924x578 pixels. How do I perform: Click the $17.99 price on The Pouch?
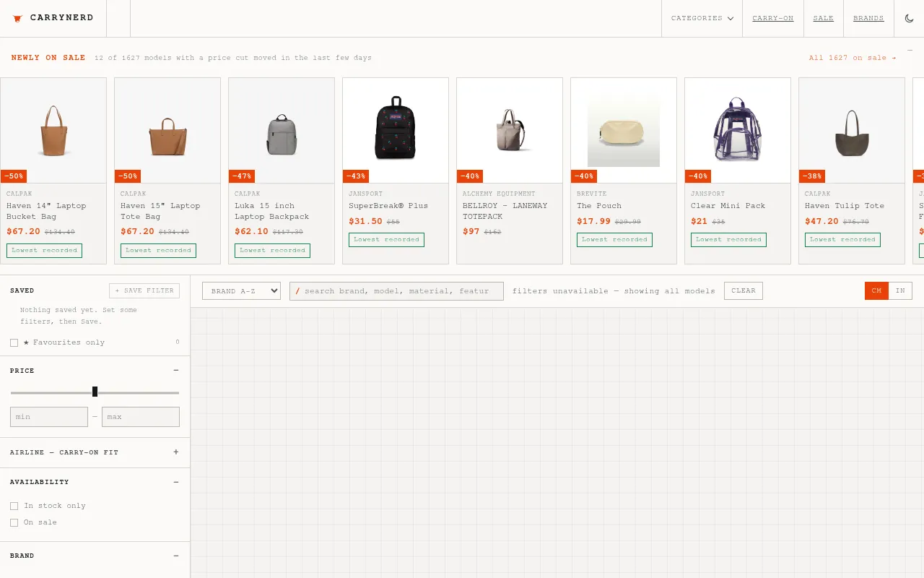(593, 221)
